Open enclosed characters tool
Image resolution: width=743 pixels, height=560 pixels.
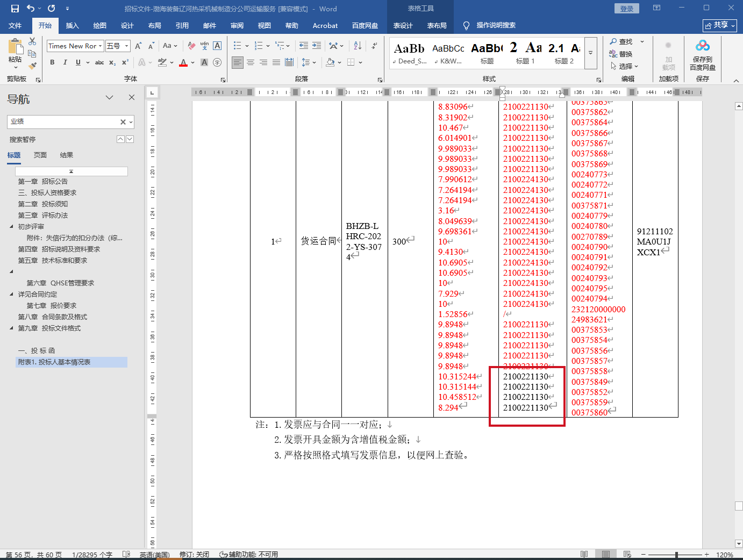click(x=217, y=62)
